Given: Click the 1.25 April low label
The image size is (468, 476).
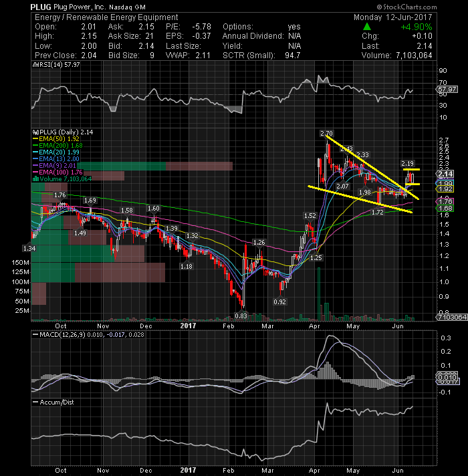Looking at the screenshot, I should 316,258.
